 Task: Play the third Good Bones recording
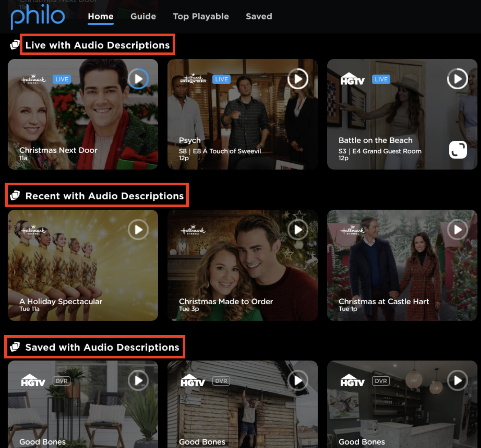tap(457, 381)
